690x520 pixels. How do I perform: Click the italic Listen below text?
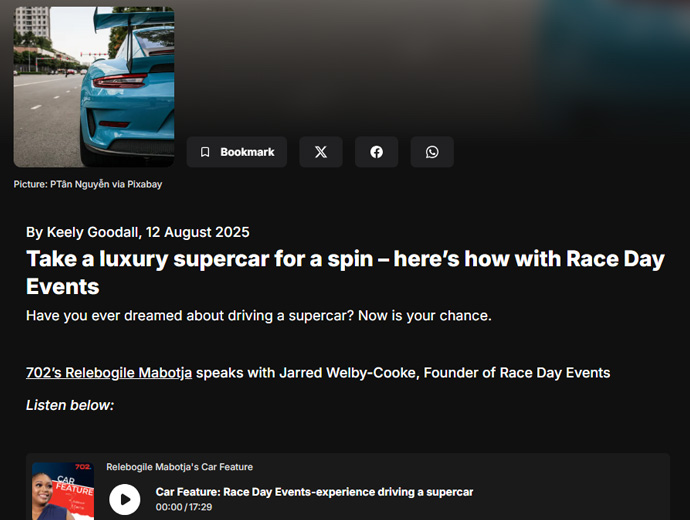pos(70,405)
